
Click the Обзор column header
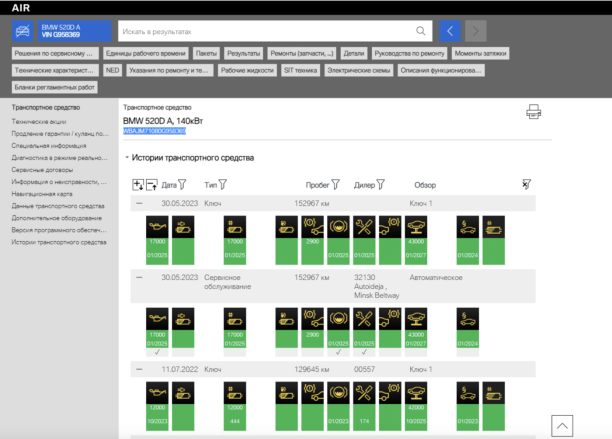[425, 185]
